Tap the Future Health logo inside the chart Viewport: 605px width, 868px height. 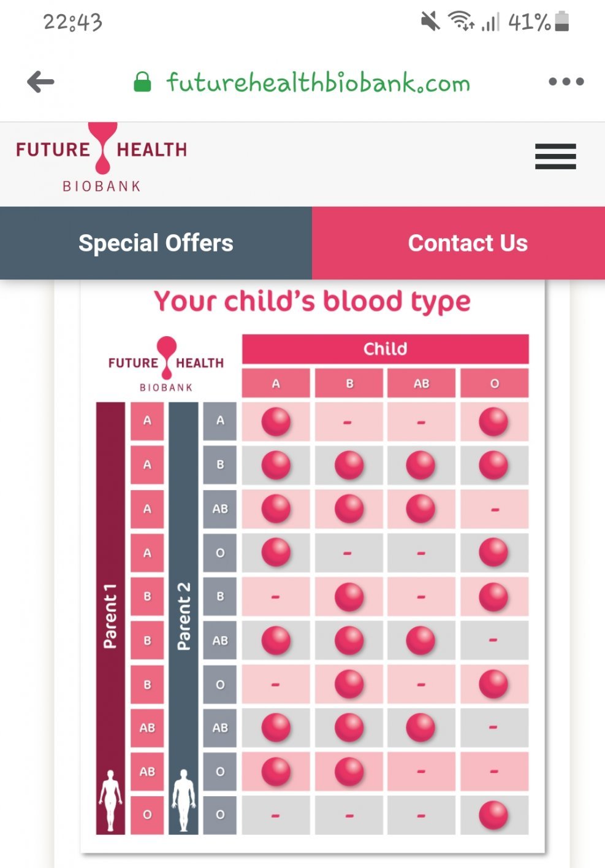pos(166,364)
